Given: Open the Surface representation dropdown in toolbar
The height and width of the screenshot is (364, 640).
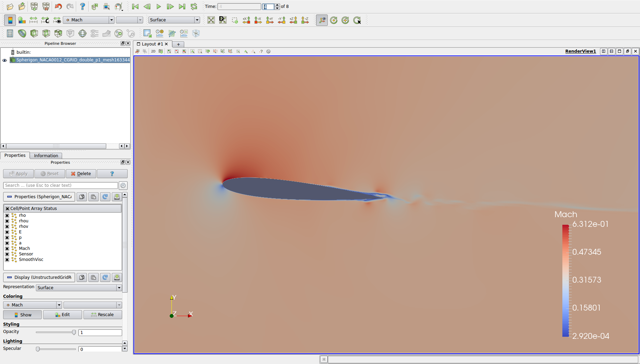Looking at the screenshot, I should (x=174, y=20).
